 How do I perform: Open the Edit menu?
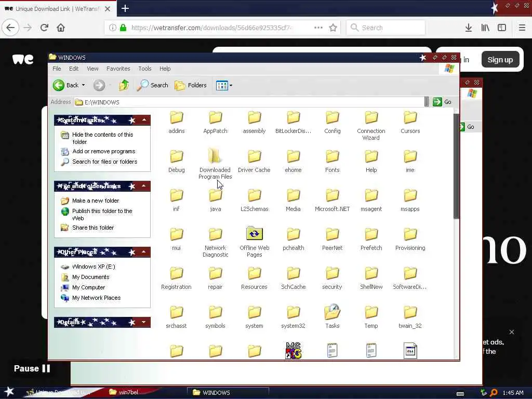coord(74,69)
